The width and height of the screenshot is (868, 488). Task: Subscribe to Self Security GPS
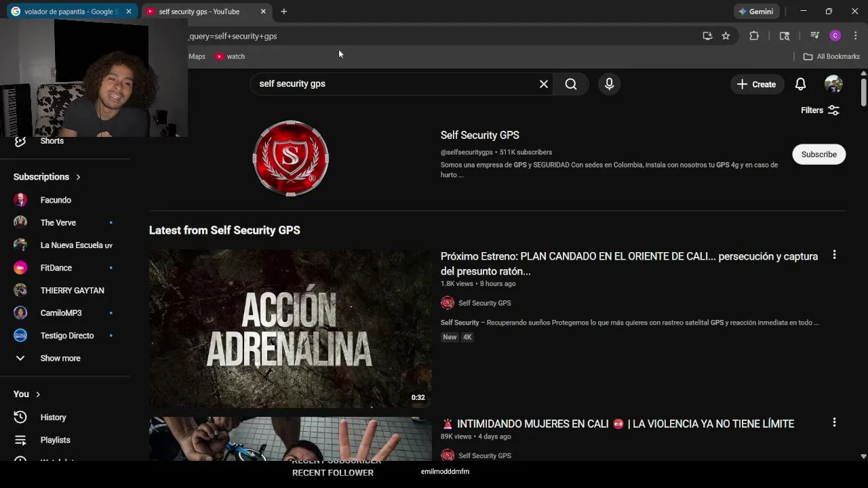click(x=818, y=155)
